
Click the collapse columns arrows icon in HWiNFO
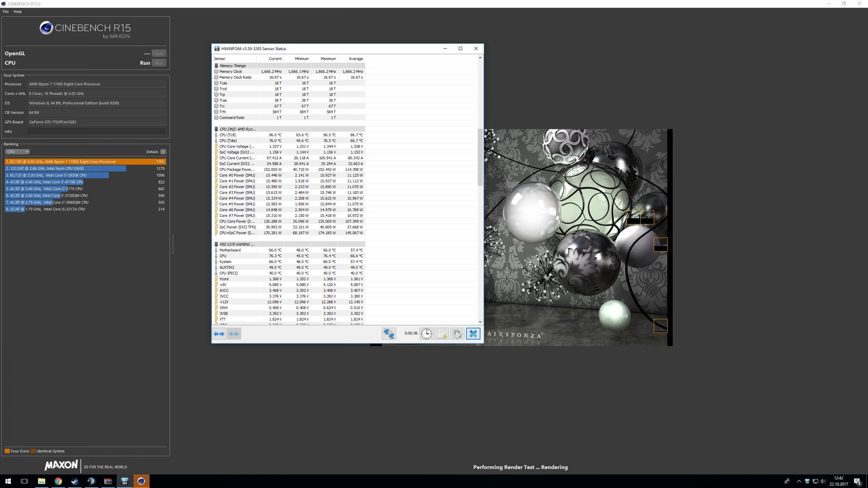click(234, 334)
